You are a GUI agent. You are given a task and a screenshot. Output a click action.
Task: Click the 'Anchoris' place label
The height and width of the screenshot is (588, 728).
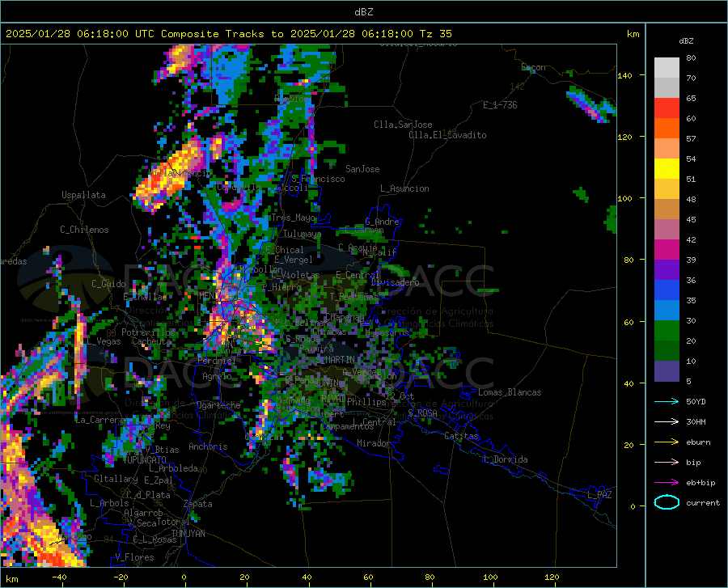208,447
